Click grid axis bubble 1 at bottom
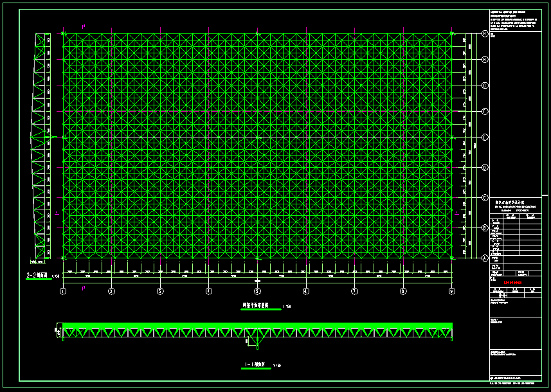The height and width of the screenshot is (392, 551). tap(63, 291)
